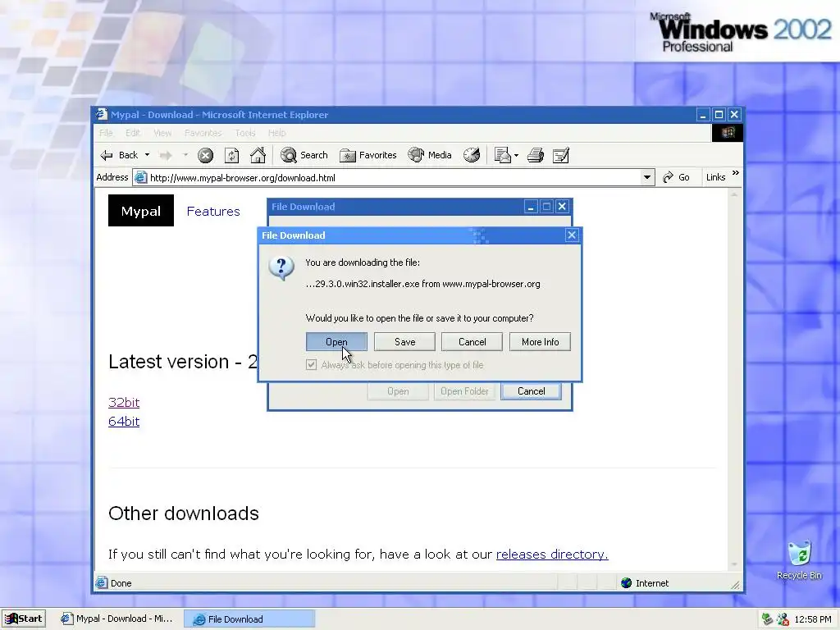Click the Mail toolbar icon
The height and width of the screenshot is (630, 840).
(502, 155)
